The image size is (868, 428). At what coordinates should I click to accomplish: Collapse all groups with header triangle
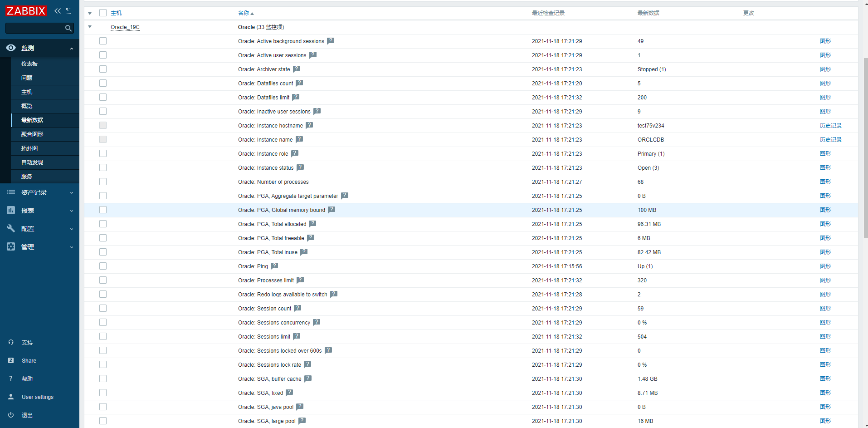tap(90, 13)
